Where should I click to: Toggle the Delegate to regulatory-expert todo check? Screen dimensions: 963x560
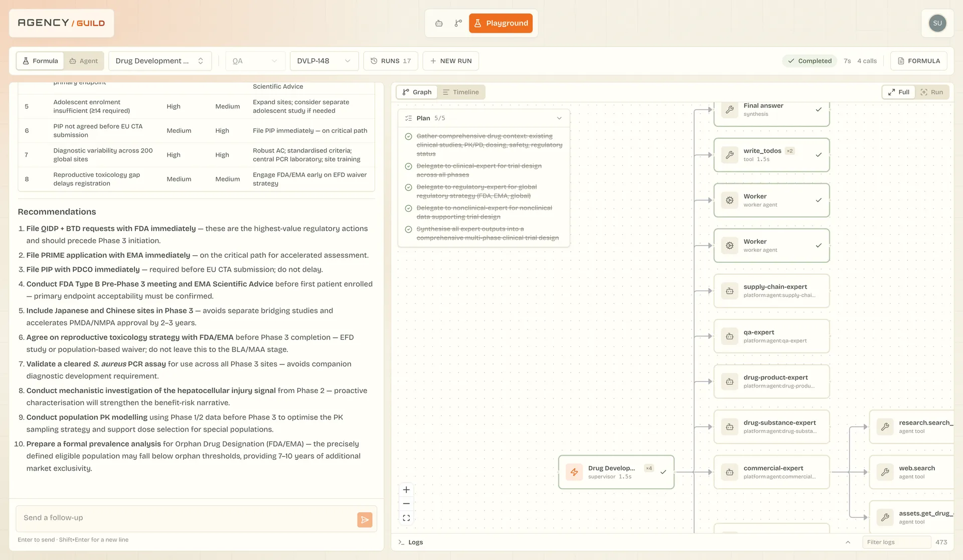pos(408,187)
